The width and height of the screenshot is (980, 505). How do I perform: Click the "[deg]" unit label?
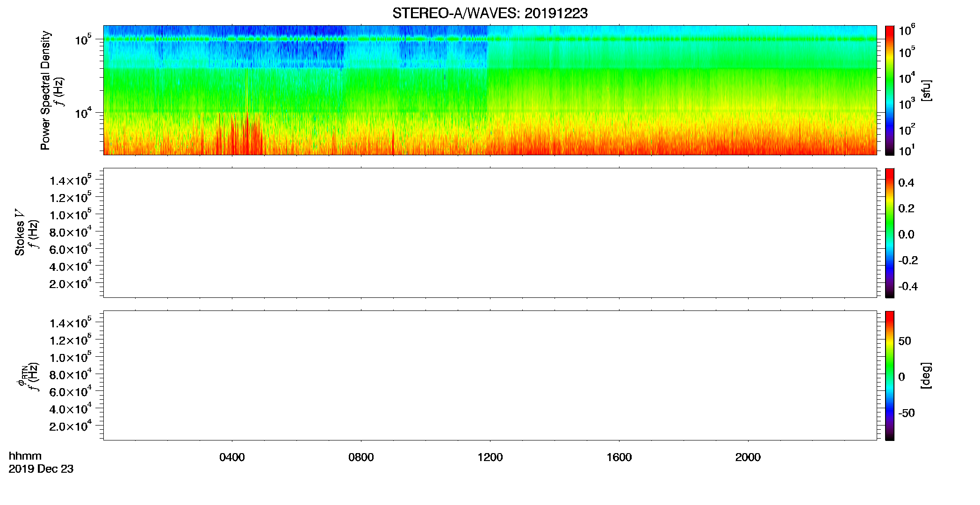pos(926,375)
